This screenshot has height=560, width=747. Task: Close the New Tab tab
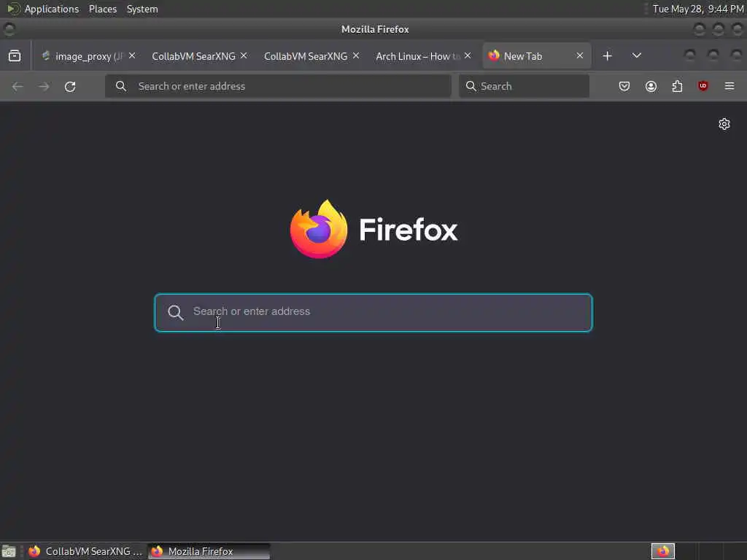pyautogui.click(x=580, y=55)
